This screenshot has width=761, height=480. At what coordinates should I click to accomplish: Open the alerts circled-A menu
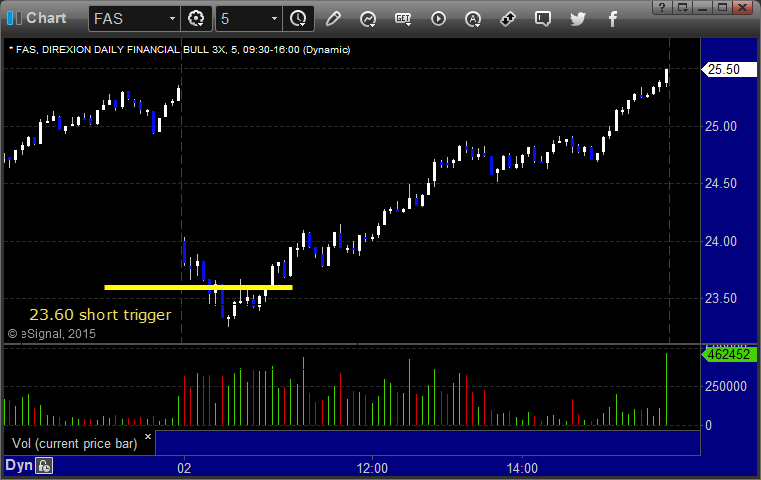click(x=473, y=19)
